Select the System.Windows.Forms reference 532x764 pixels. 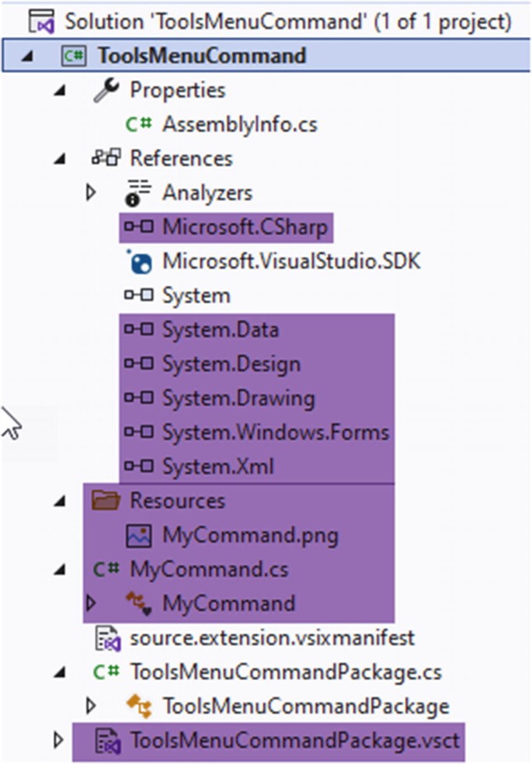275,432
